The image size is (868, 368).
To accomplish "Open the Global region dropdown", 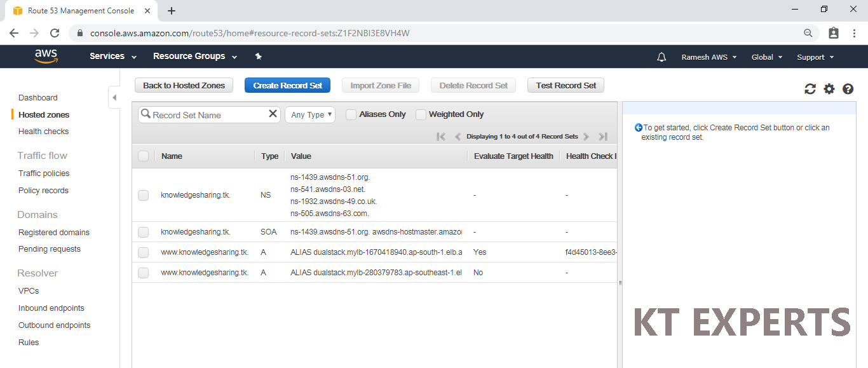I will (767, 57).
